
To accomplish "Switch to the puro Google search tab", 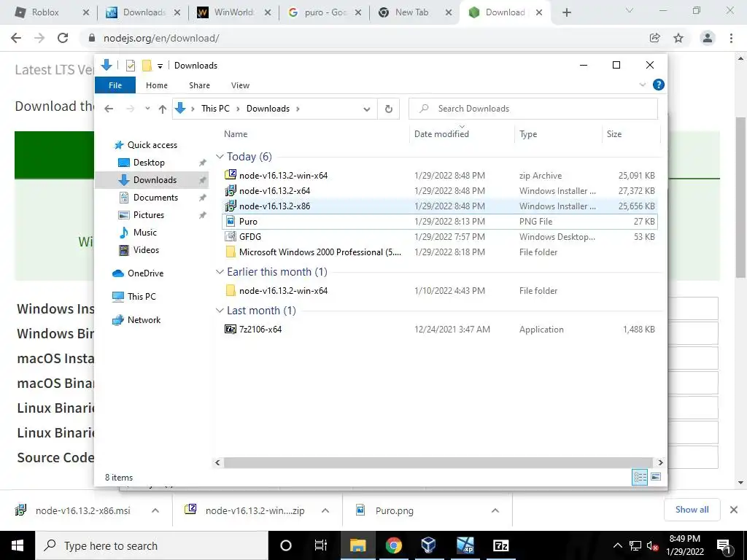I will (325, 12).
